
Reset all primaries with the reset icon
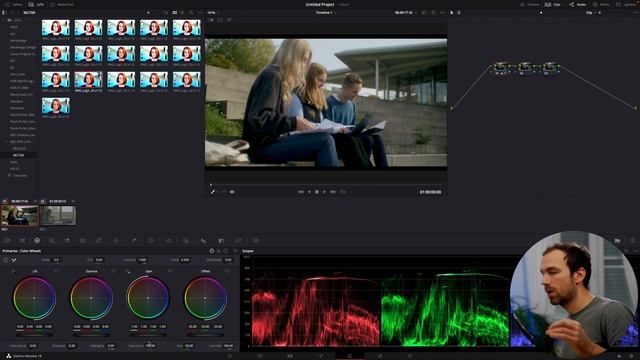click(235, 251)
